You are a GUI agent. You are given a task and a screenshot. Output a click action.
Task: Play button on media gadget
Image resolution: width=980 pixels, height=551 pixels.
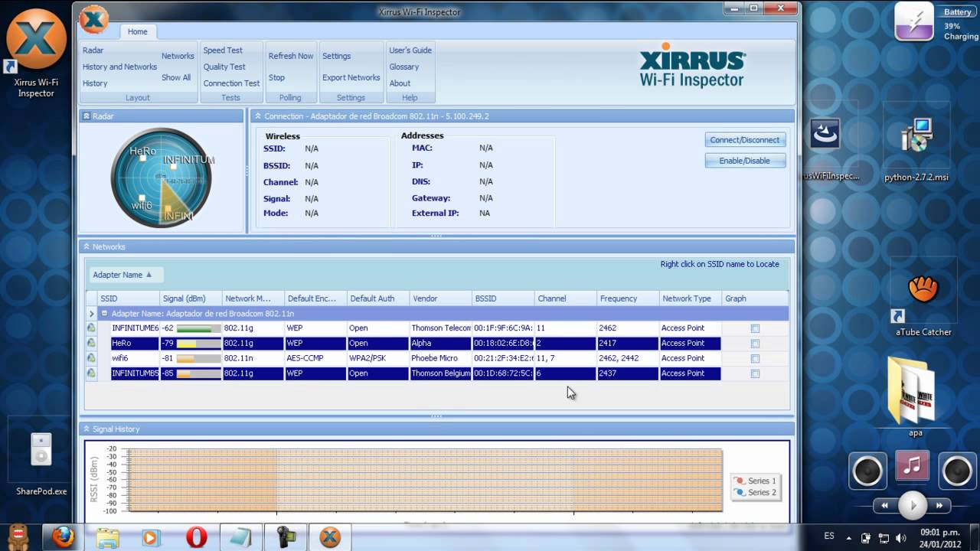click(x=912, y=505)
